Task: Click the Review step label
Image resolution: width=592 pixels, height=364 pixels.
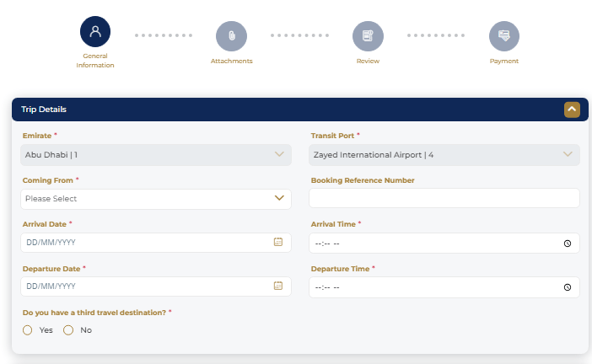Action: 368,62
